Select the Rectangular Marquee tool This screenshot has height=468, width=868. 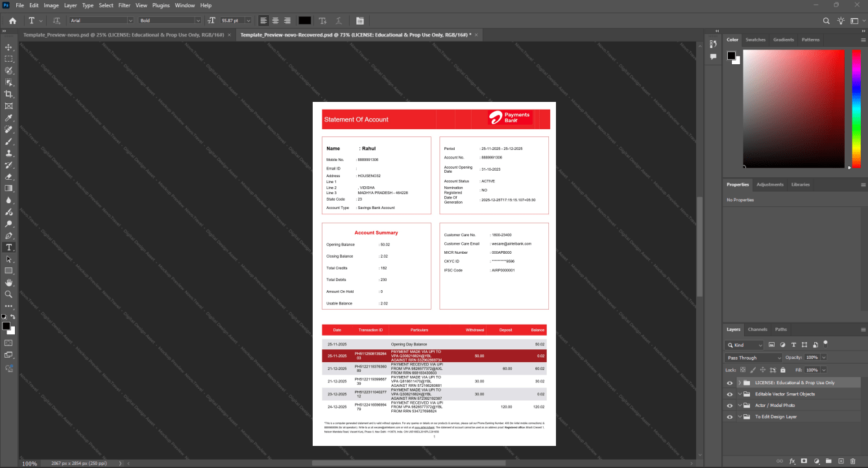click(x=9, y=59)
